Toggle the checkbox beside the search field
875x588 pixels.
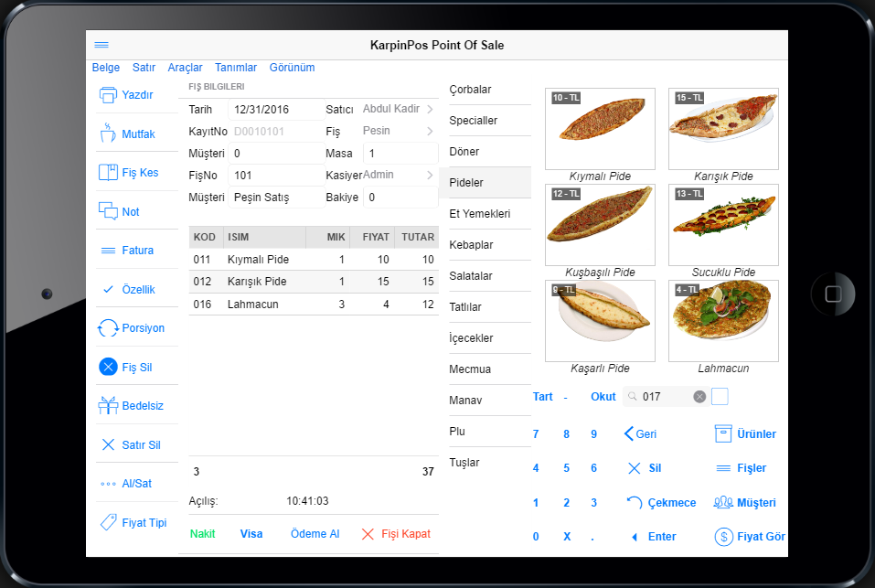pos(720,397)
